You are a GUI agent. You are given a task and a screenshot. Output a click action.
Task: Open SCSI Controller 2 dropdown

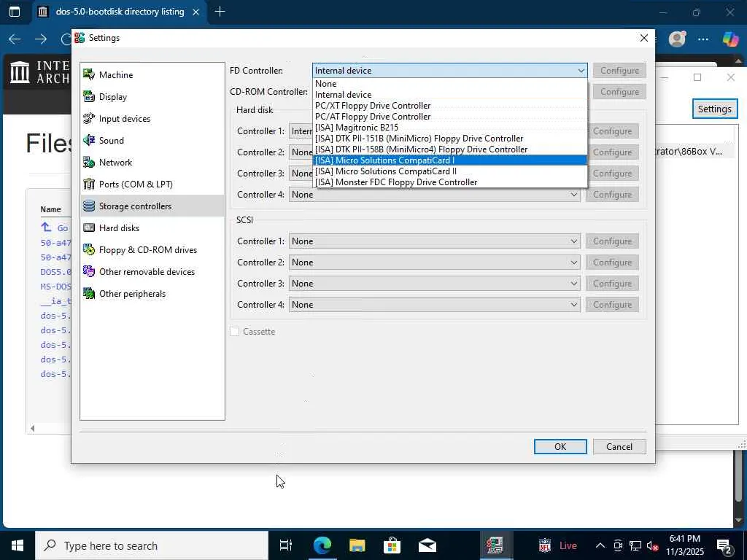pos(434,262)
